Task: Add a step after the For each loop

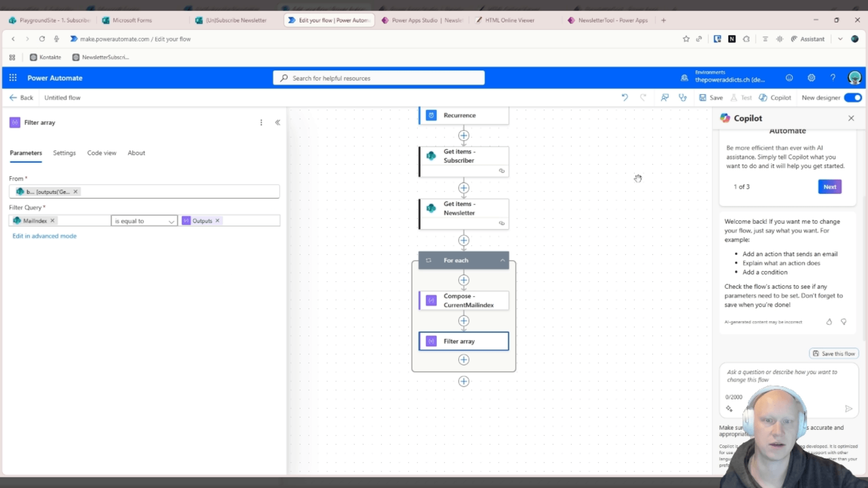Action: pos(464,381)
